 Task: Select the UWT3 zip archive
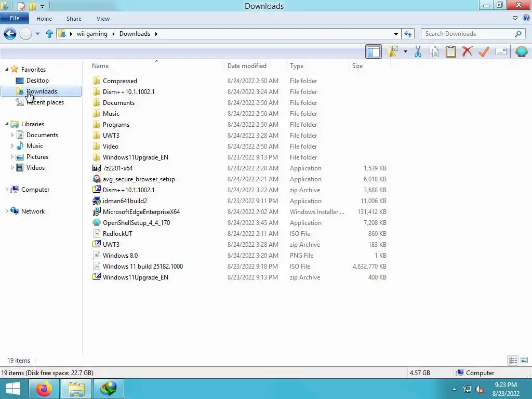point(111,244)
